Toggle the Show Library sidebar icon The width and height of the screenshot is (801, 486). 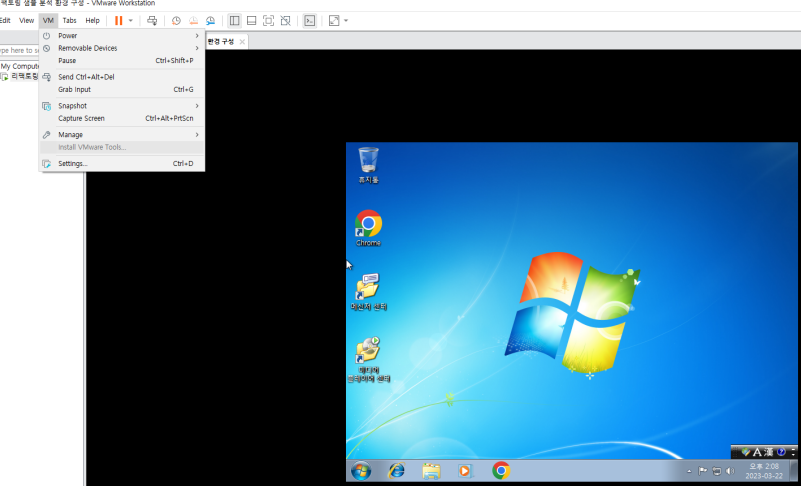[234, 20]
